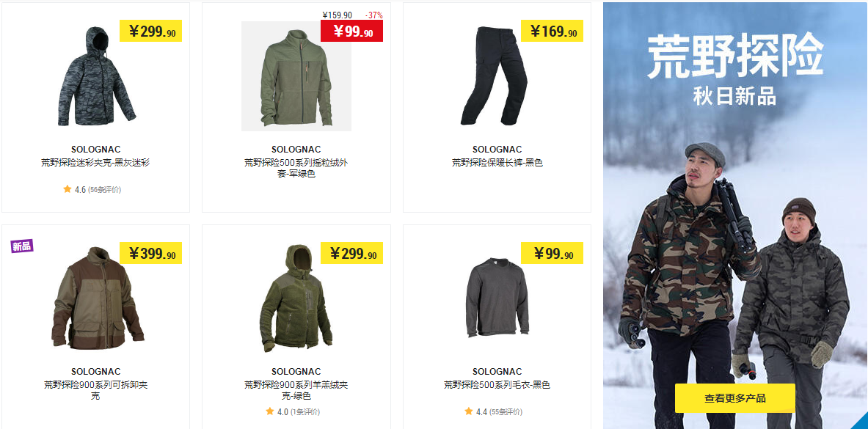Click the 荒野探险 秋日新品 banner heading

click(735, 69)
